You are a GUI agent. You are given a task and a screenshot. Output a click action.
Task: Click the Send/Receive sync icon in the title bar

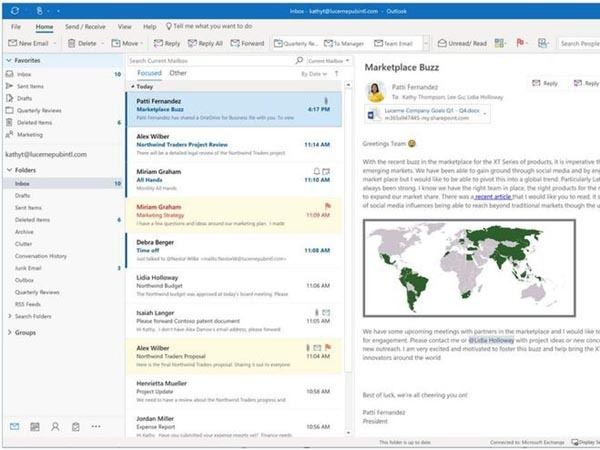(15, 11)
